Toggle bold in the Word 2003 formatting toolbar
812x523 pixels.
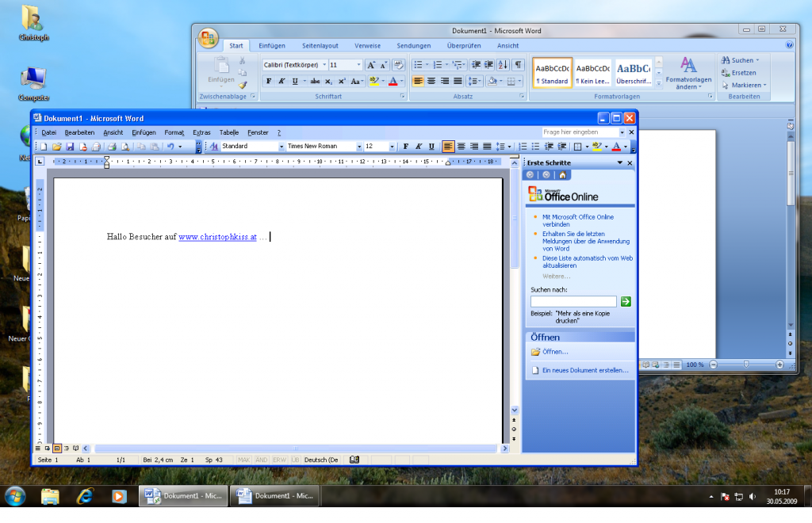tap(406, 147)
